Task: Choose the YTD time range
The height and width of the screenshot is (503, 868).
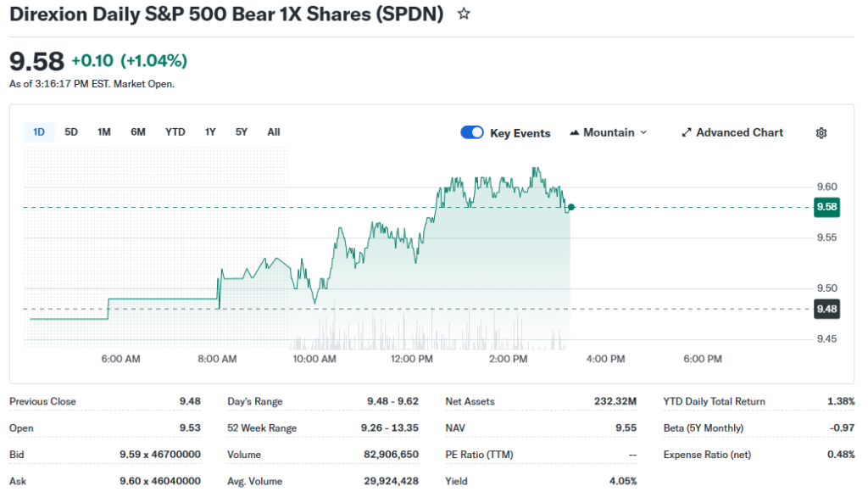Action: [x=175, y=131]
